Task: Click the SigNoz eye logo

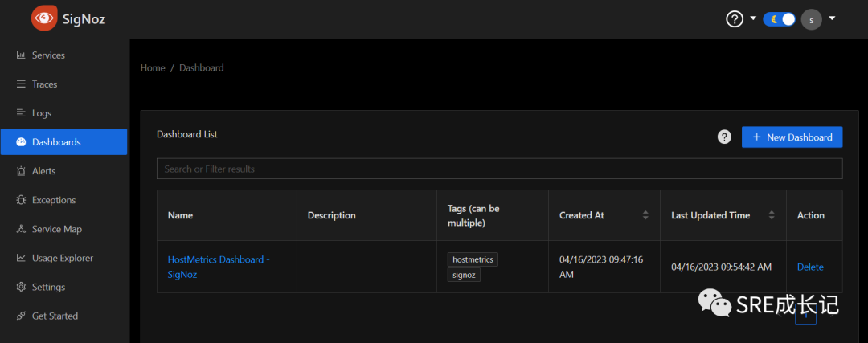Action: pyautogui.click(x=44, y=18)
